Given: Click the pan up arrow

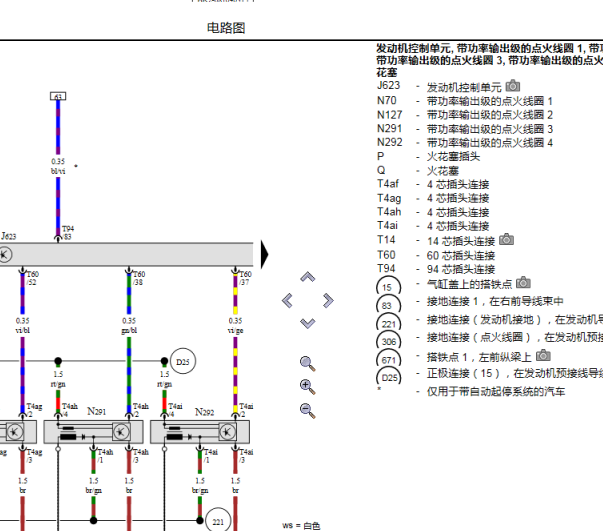Looking at the screenshot, I should pyautogui.click(x=308, y=277).
